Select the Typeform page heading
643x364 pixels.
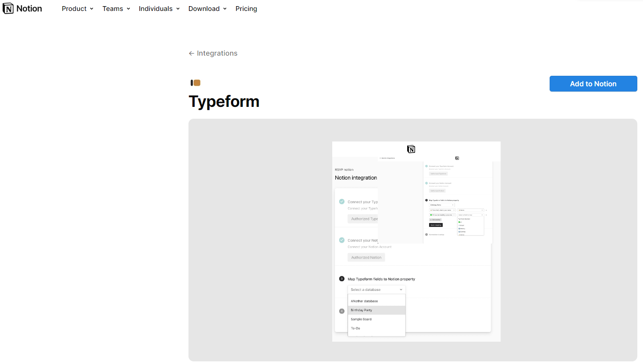(224, 102)
